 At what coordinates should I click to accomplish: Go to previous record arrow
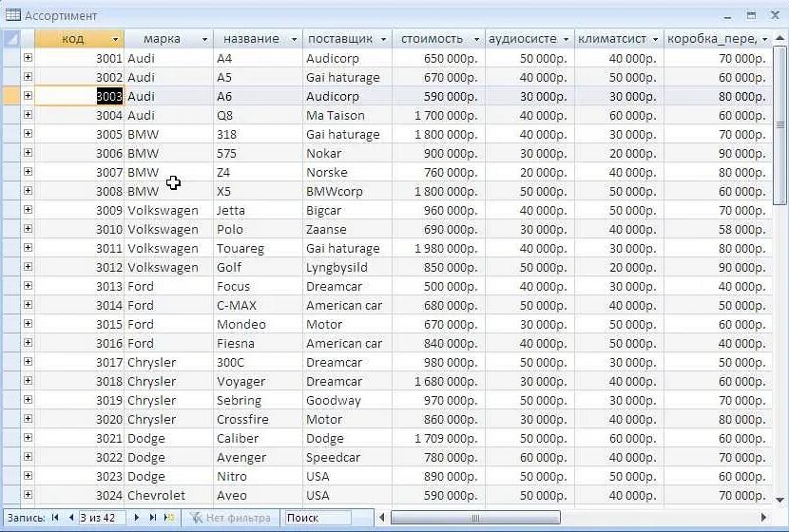(71, 518)
